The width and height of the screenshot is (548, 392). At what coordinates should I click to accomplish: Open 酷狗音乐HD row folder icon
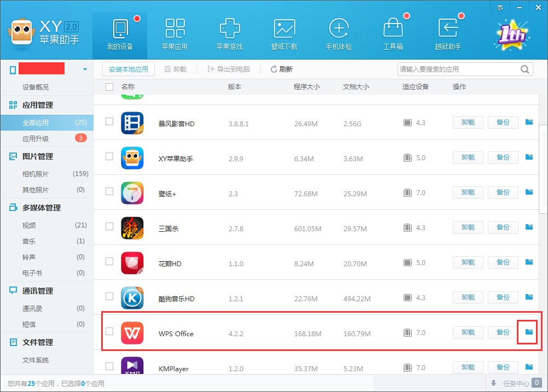tap(529, 297)
